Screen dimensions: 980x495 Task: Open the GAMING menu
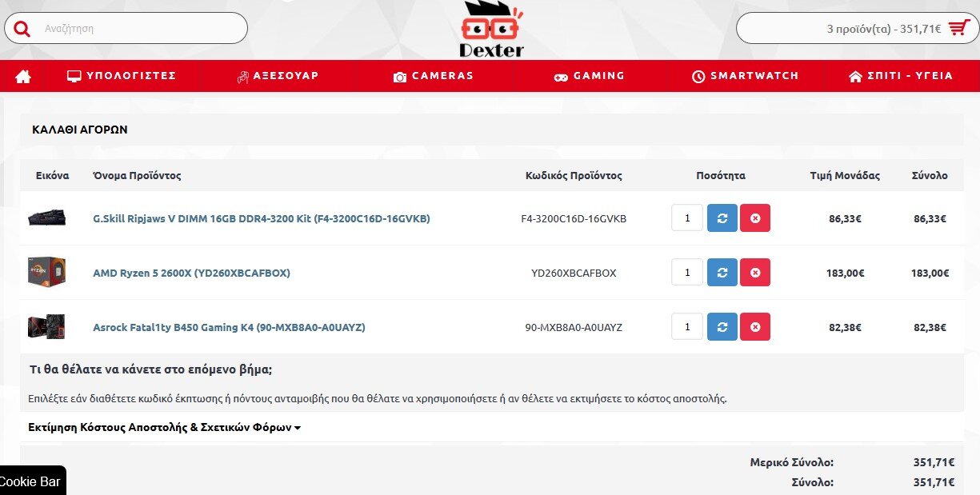coord(590,76)
